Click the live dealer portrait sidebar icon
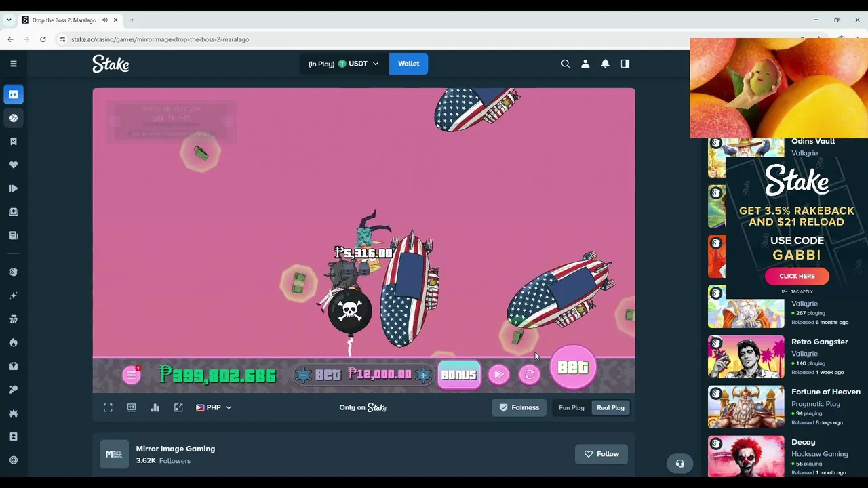Viewport: 868px width, 488px height. coord(13,436)
